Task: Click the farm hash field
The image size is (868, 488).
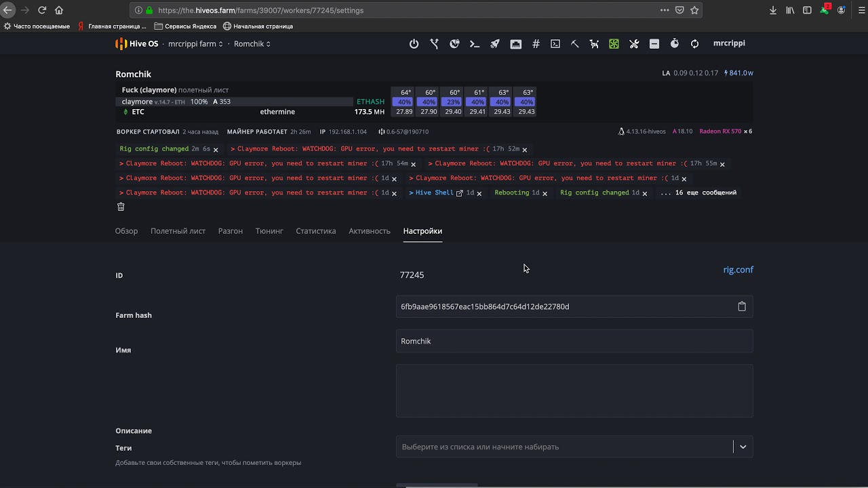Action: coord(574,306)
